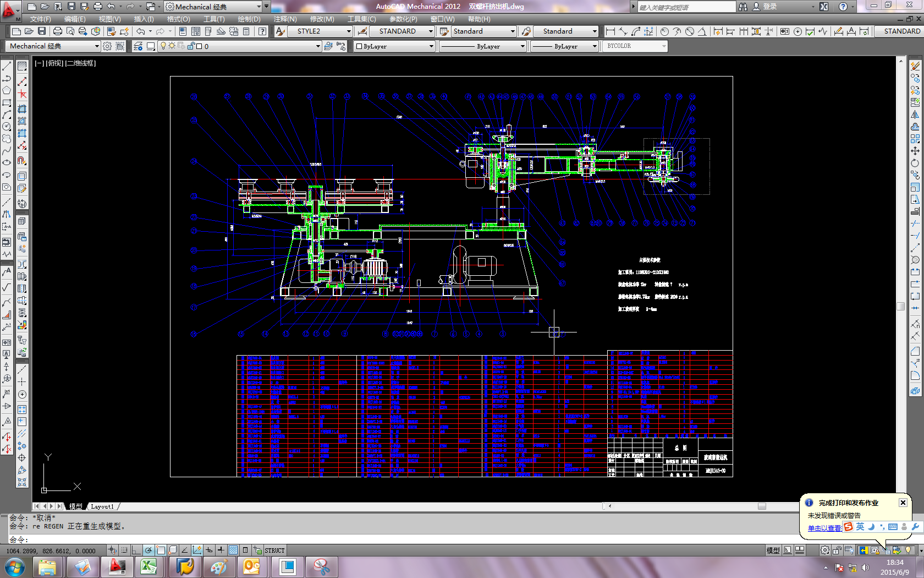Click the Save icon in the quick access toolbar
Image resolution: width=924 pixels, height=578 pixels.
coord(71,7)
